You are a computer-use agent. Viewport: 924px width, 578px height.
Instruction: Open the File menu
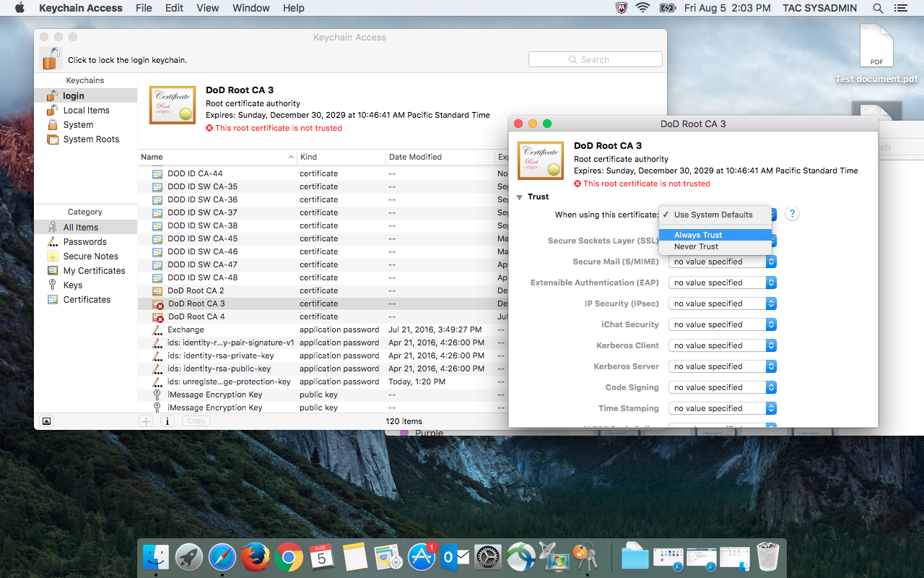coord(144,8)
